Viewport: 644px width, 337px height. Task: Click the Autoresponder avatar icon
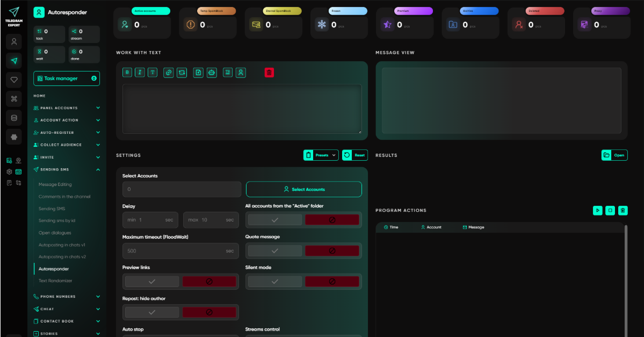(x=39, y=12)
